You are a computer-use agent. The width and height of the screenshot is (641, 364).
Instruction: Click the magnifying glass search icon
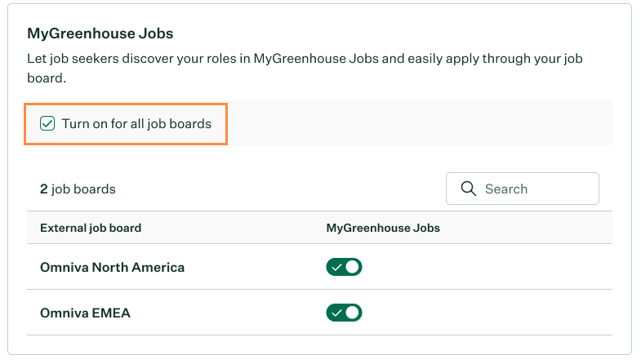click(x=468, y=189)
